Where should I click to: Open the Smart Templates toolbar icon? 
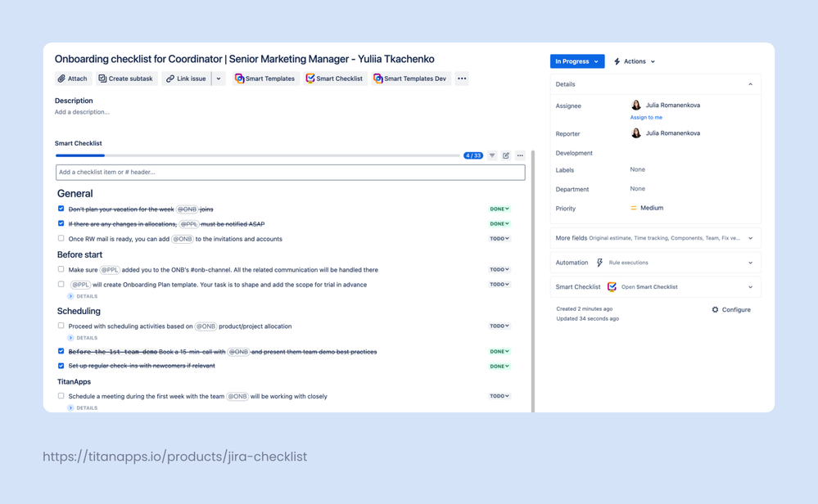click(x=237, y=79)
